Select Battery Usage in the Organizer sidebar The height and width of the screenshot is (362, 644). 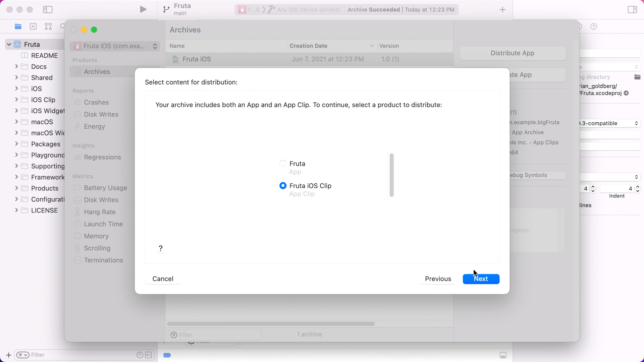(105, 188)
